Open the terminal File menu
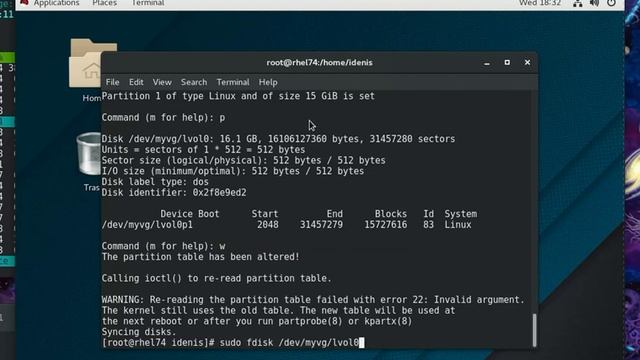This screenshot has width=640, height=360. 112,82
